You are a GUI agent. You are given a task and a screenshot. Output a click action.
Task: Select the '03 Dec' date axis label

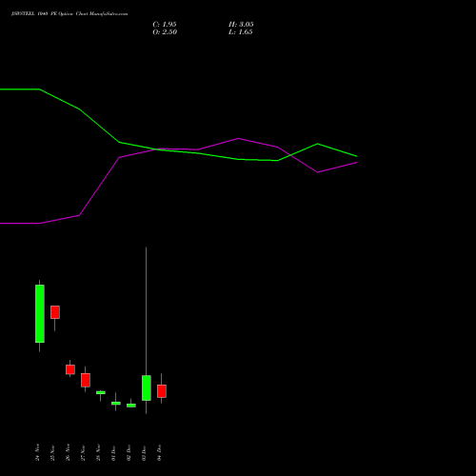(144, 453)
